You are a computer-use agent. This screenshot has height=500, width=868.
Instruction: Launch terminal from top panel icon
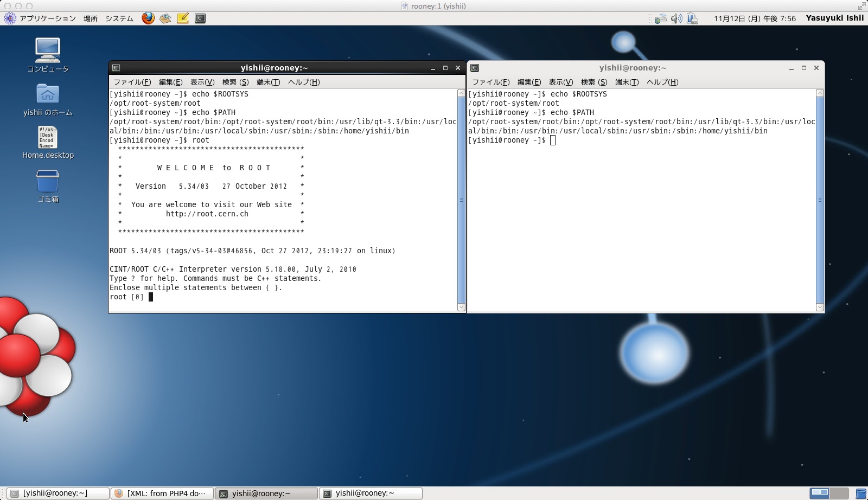[200, 18]
